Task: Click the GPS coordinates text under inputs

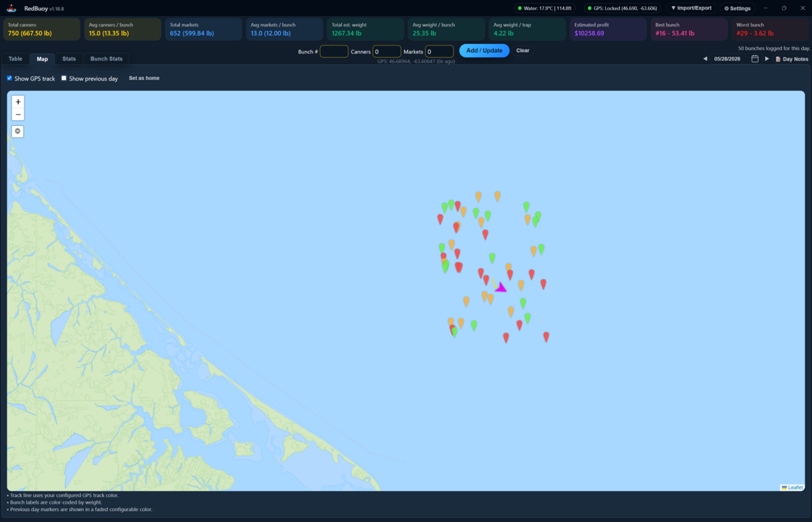Action: click(416, 61)
